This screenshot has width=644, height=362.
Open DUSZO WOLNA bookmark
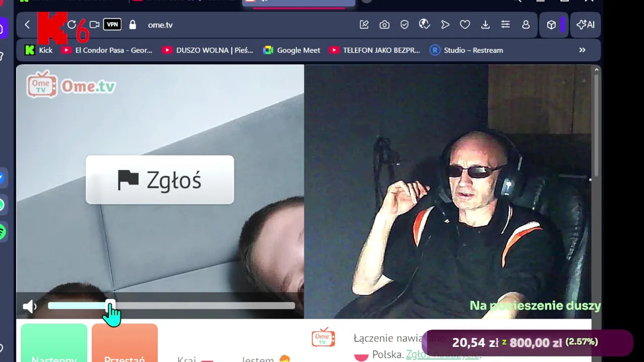point(208,50)
